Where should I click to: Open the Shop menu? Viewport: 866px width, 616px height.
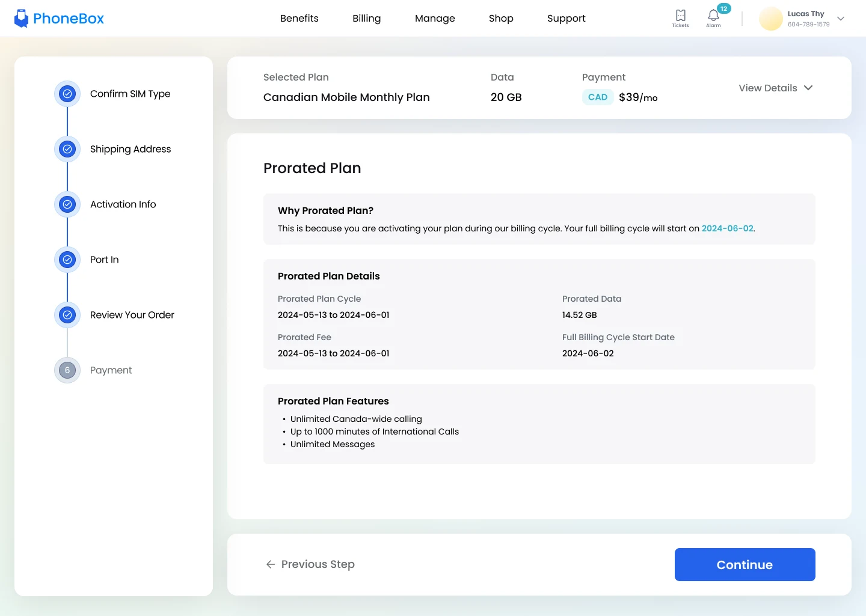click(x=501, y=19)
